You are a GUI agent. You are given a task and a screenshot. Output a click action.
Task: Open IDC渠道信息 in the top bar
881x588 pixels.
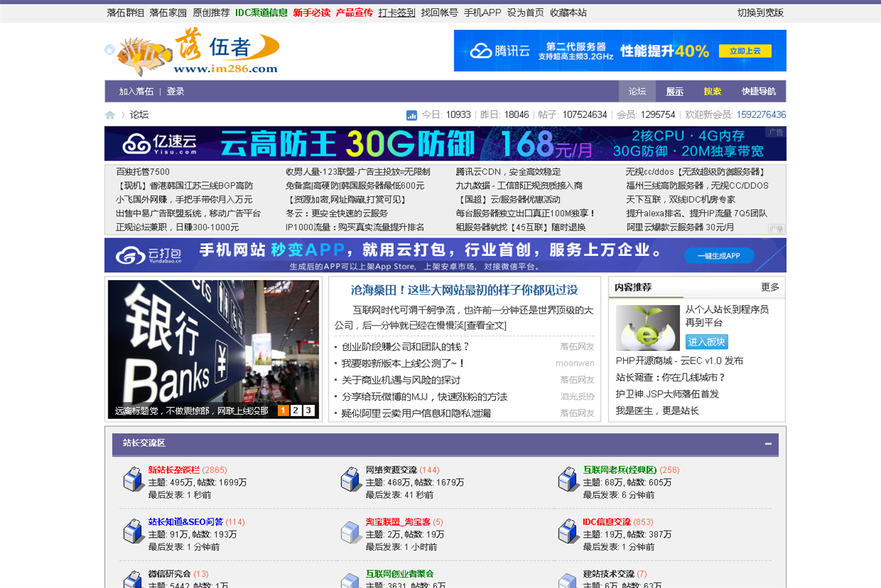click(261, 12)
